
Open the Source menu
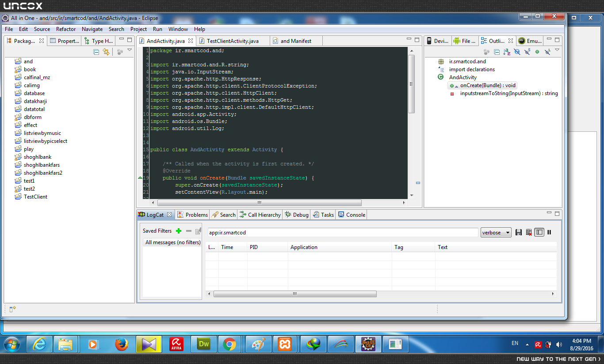[x=42, y=29]
